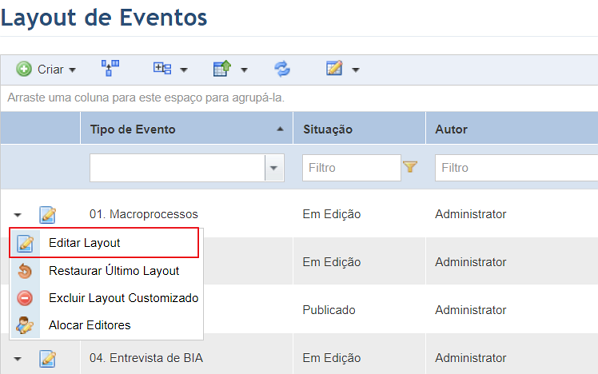Click the '04. Entrevista de BIA' cell text

click(146, 358)
